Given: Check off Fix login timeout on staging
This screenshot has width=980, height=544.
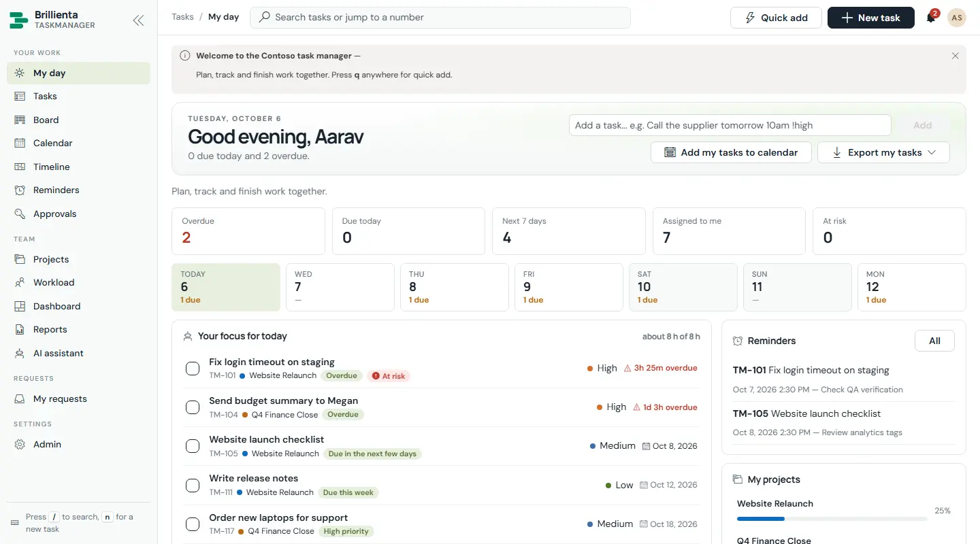Looking at the screenshot, I should (193, 369).
